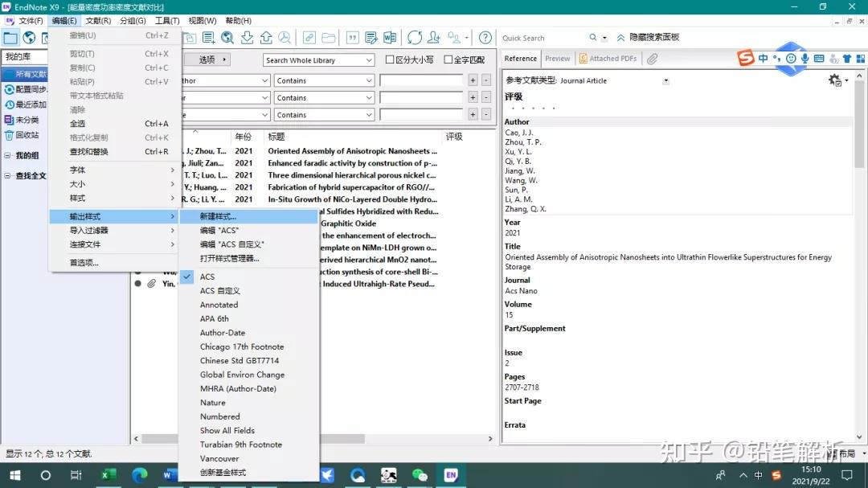Enable the 全字匹配 checkbox
This screenshot has width=868, height=488.
point(448,59)
